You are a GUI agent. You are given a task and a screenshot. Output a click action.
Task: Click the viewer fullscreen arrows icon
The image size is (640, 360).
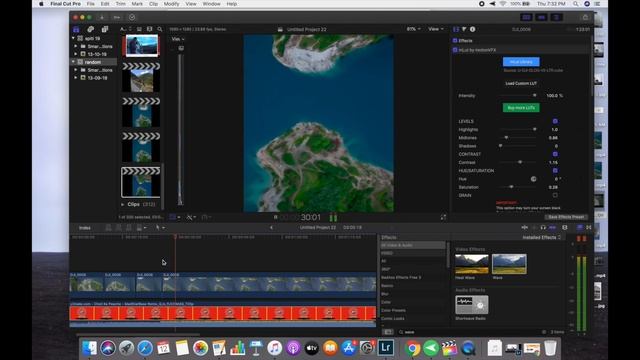(x=443, y=217)
